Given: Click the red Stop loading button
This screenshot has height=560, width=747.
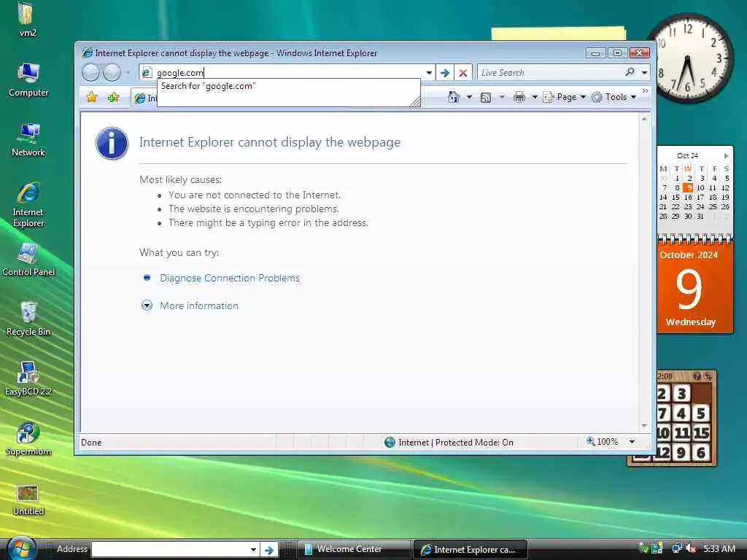Looking at the screenshot, I should 463,73.
